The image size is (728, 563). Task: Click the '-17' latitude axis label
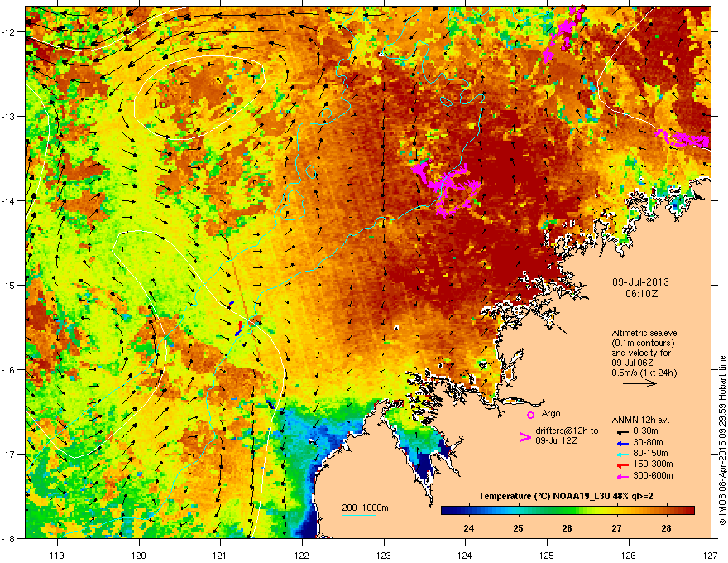click(x=9, y=455)
